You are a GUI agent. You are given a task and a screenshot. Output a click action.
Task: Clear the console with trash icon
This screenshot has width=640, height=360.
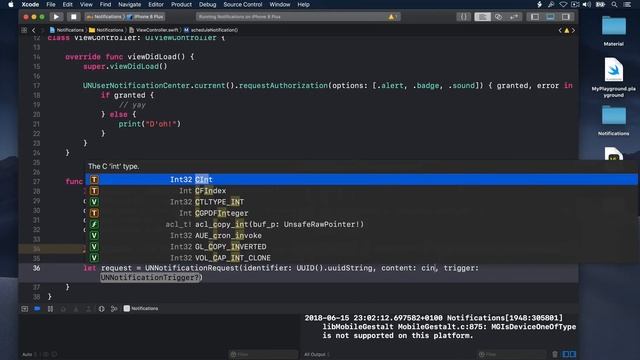pyautogui.click(x=555, y=354)
